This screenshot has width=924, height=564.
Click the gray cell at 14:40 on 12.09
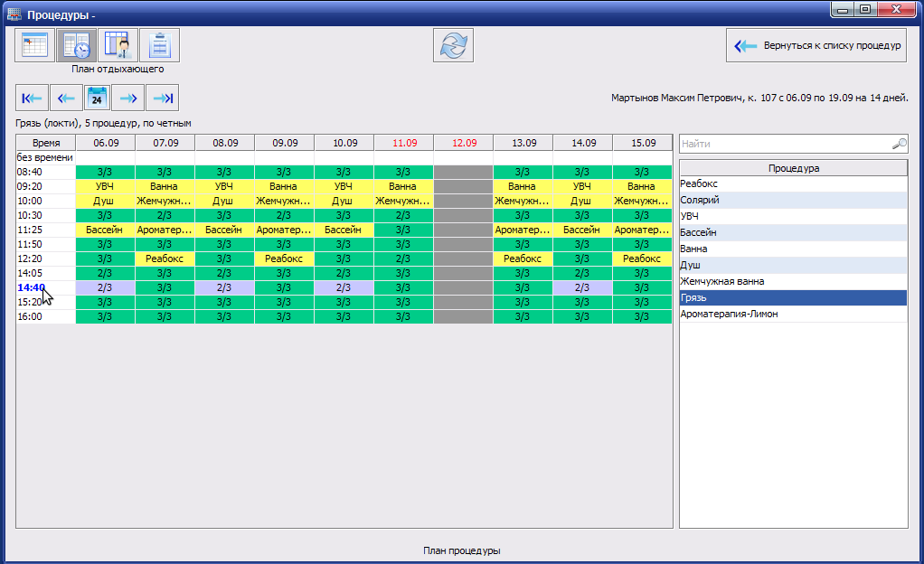[463, 287]
